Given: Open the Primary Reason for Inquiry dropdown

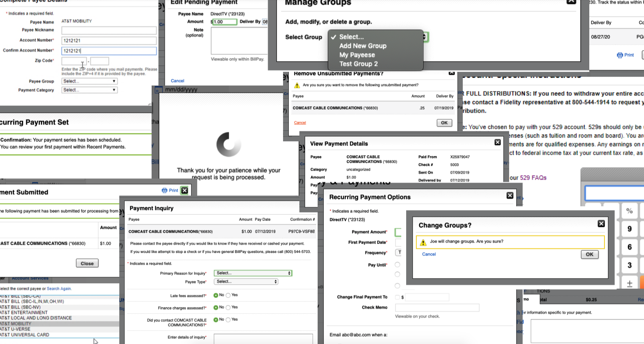Looking at the screenshot, I should click(253, 273).
